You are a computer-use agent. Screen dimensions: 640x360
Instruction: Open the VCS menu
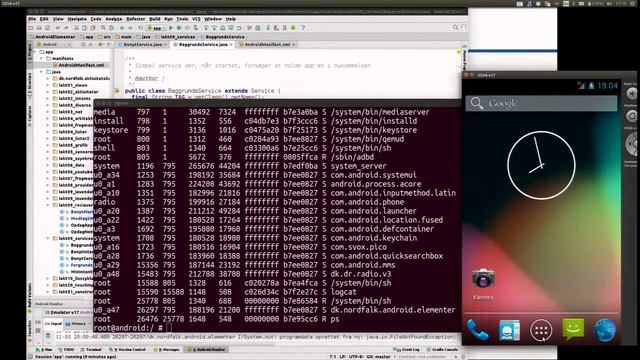click(x=196, y=19)
